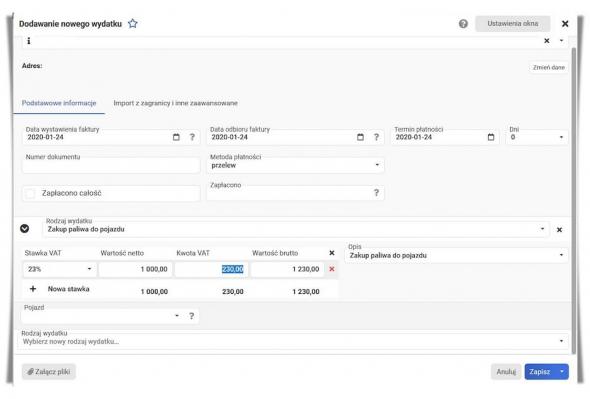590x399 pixels.
Task: Open the Metoda płatności dropdown
Action: click(295, 165)
